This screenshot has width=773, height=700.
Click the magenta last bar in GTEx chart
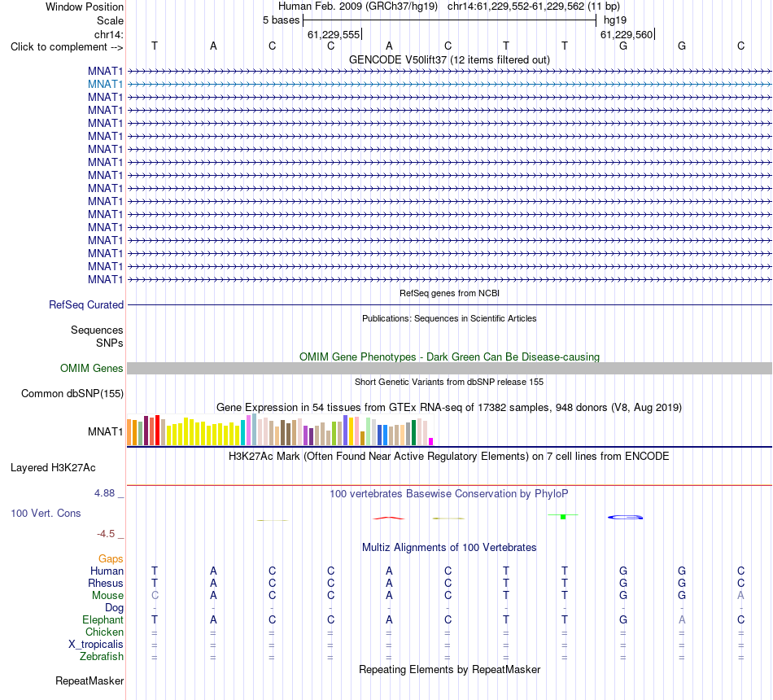431,442
